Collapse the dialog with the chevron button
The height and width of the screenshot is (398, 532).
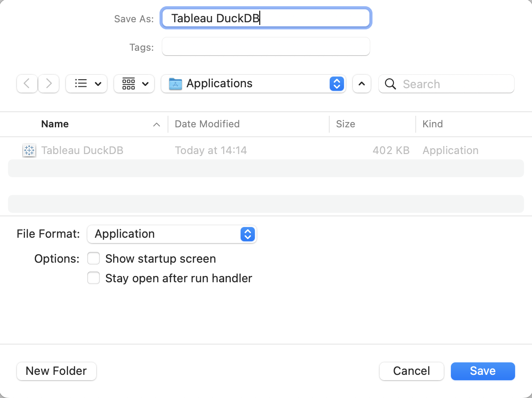coord(361,84)
